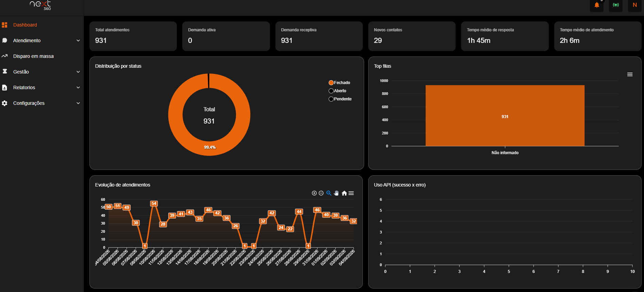Click the Não informado axis label

(505, 153)
